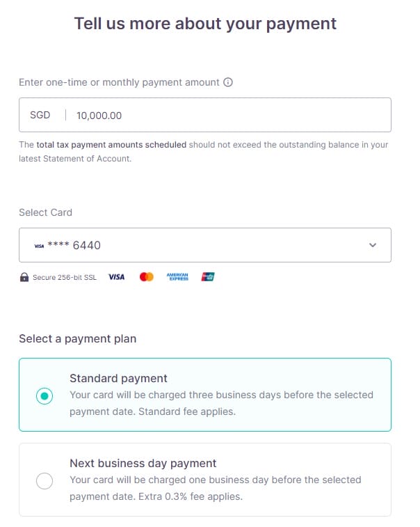Click the UnionPay logo

(x=208, y=277)
